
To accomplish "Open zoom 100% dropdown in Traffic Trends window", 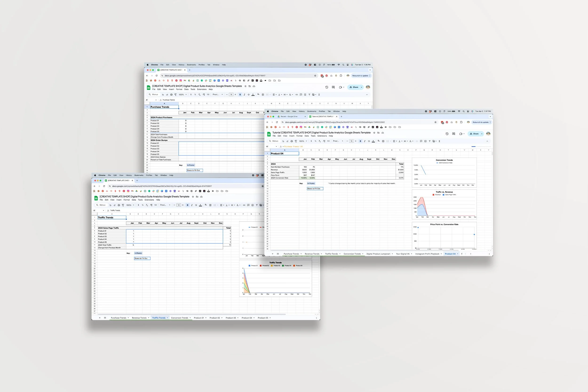I will point(130,205).
